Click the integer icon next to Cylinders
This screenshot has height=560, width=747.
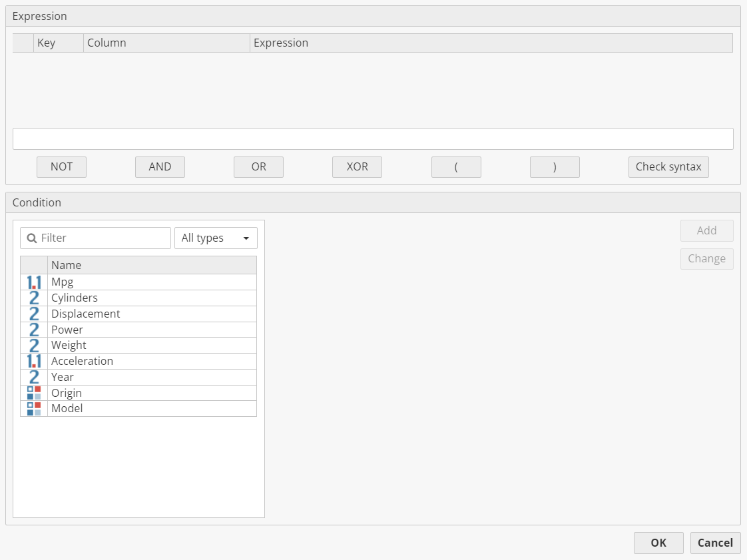tap(34, 298)
